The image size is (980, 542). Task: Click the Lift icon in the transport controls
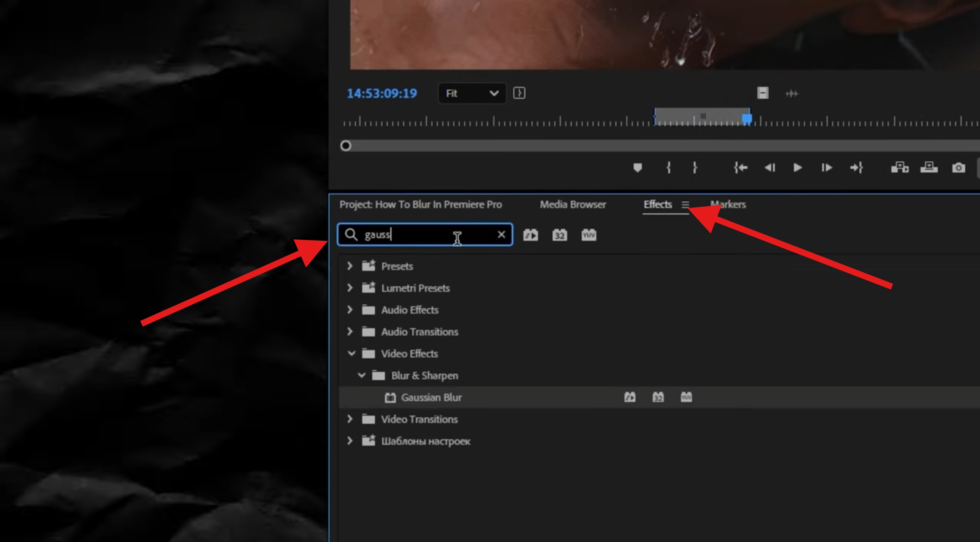[900, 168]
